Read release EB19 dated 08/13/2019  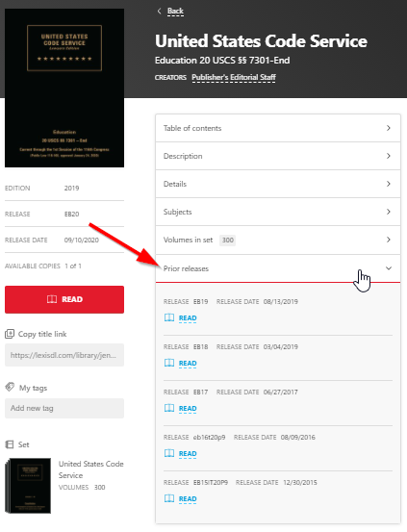pos(188,318)
